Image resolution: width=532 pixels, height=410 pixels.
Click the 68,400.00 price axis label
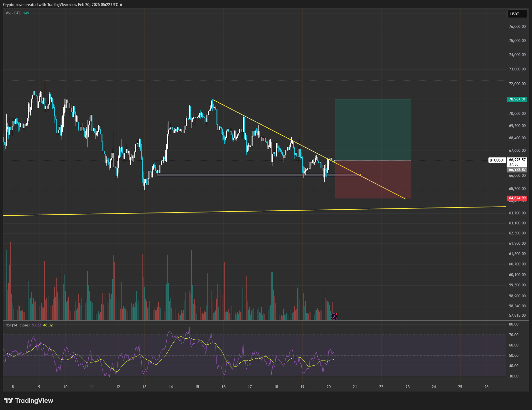coord(517,138)
